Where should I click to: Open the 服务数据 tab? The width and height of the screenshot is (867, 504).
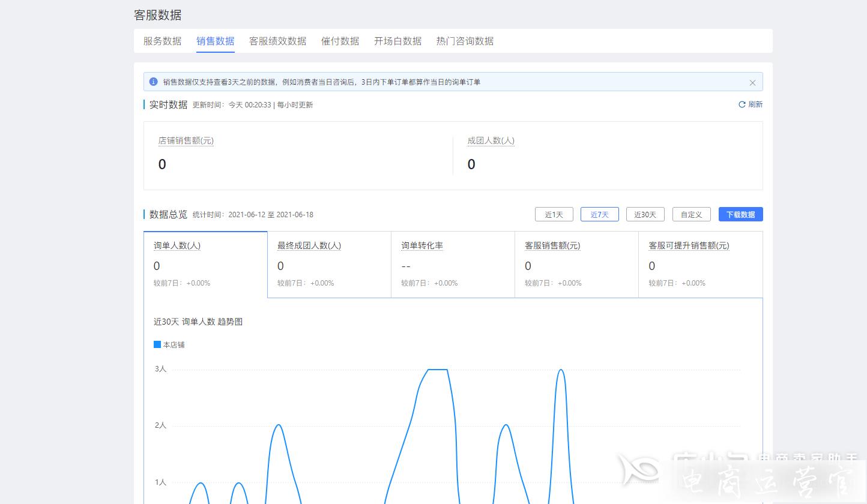point(162,41)
